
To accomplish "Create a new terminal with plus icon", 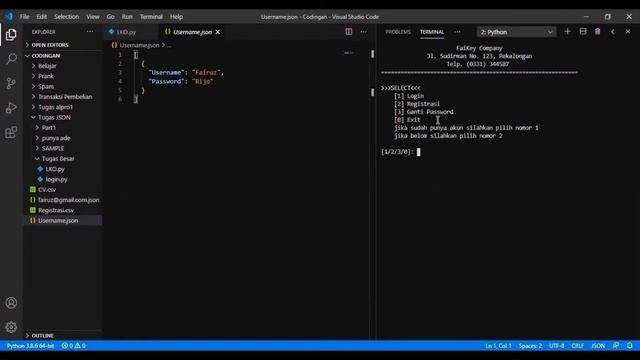I will 567,31.
